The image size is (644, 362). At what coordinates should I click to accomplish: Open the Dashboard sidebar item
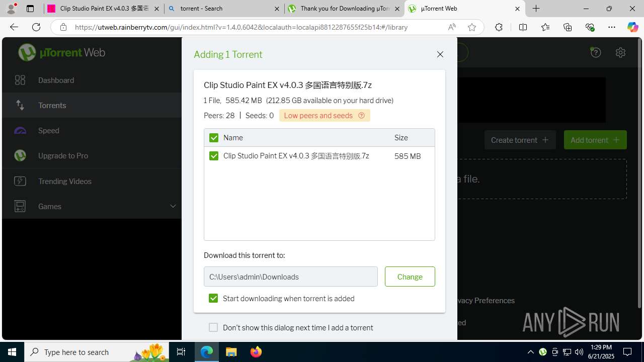92,80
